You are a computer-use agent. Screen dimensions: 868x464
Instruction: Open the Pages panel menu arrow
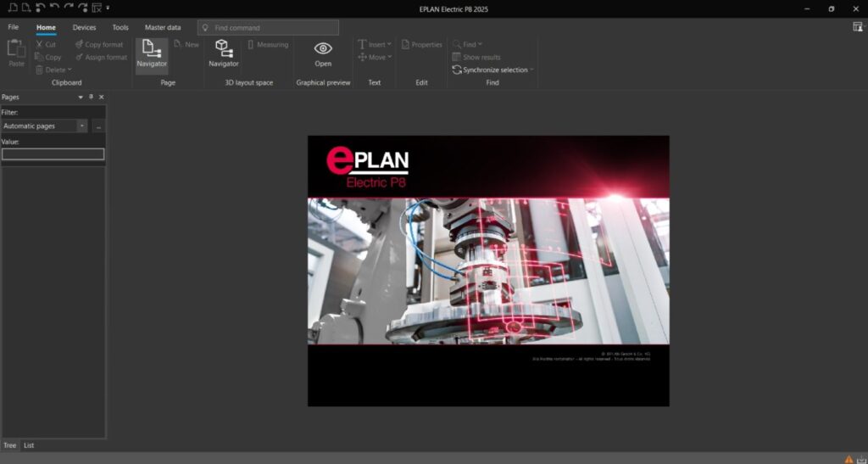coord(81,97)
